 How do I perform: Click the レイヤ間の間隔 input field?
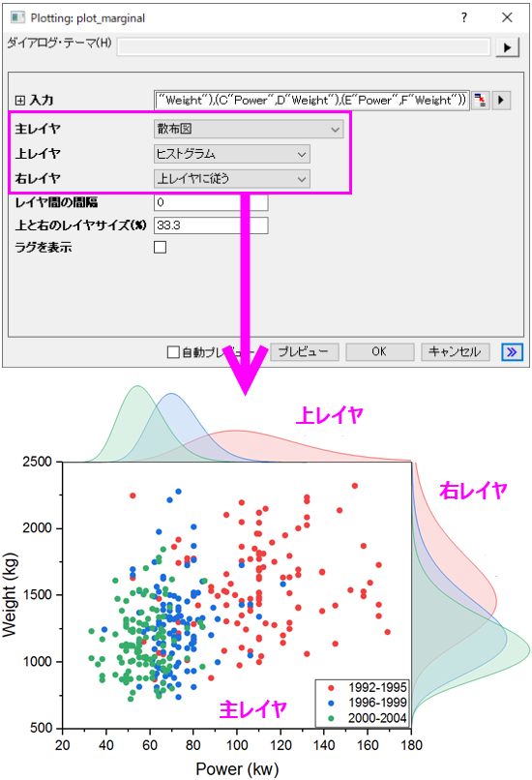(x=211, y=202)
